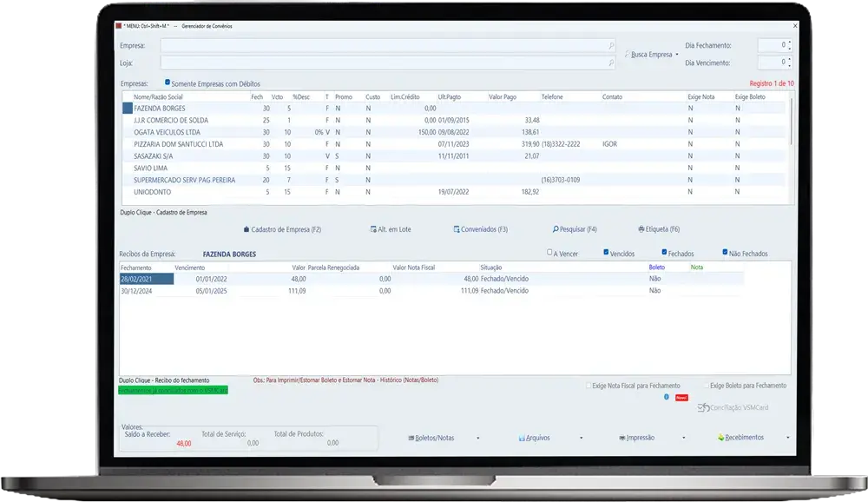Click the Etiqueta (F6) printer icon

[x=641, y=229]
